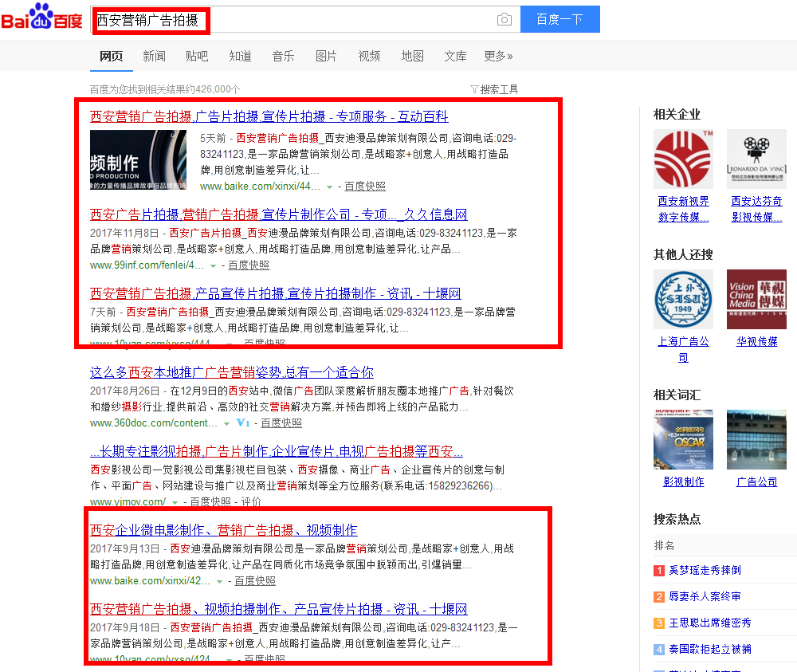Click the 百度一下 search button
The image size is (797, 672).
pyautogui.click(x=559, y=19)
